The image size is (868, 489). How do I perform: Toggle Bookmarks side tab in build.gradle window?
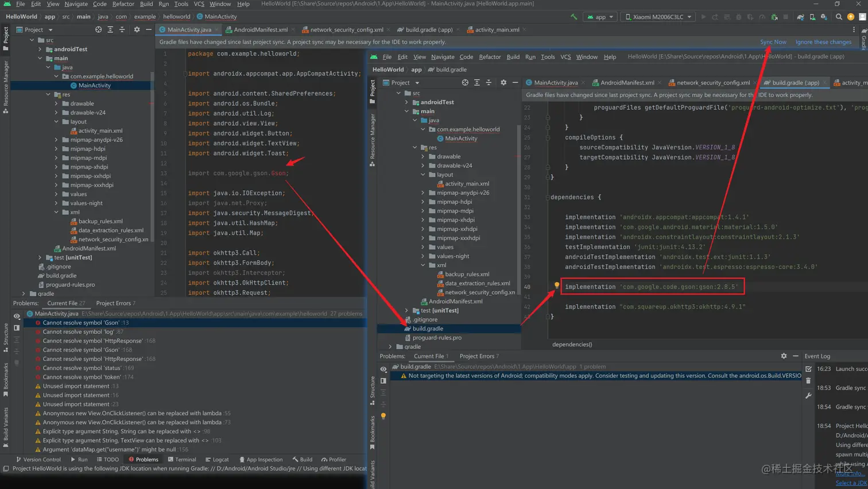pyautogui.click(x=373, y=433)
